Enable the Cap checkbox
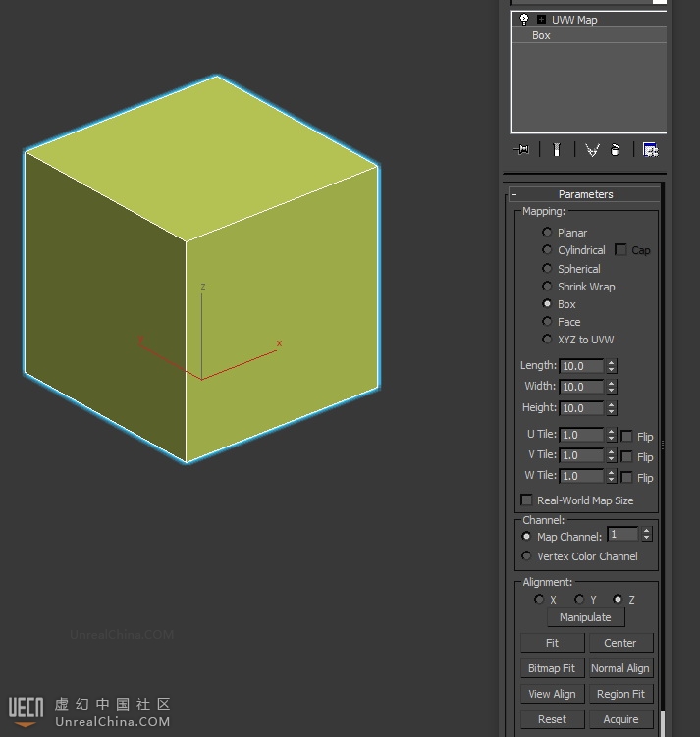The height and width of the screenshot is (737, 700). (620, 249)
